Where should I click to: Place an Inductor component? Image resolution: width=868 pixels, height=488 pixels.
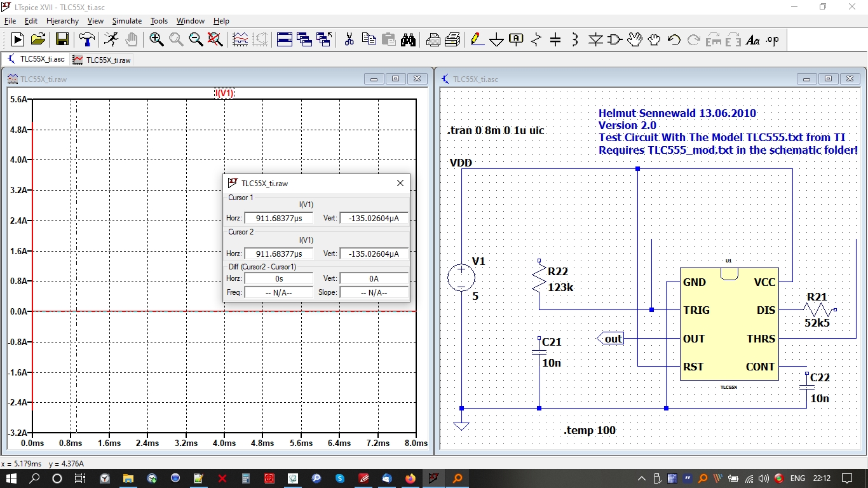575,39
